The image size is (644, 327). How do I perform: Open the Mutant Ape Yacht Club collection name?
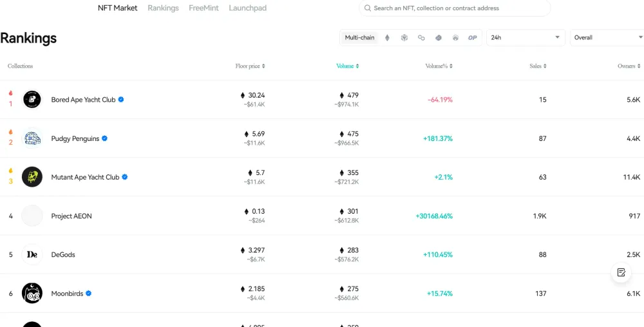pos(85,177)
